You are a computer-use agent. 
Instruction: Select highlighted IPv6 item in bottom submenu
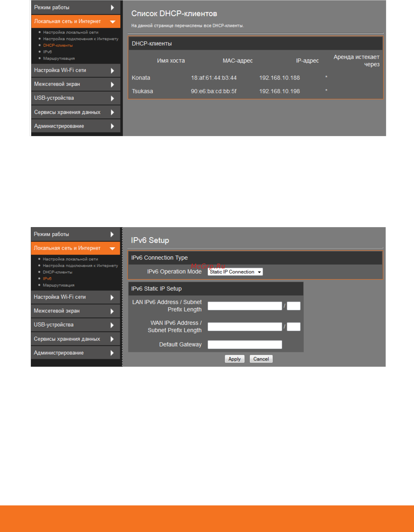47,279
